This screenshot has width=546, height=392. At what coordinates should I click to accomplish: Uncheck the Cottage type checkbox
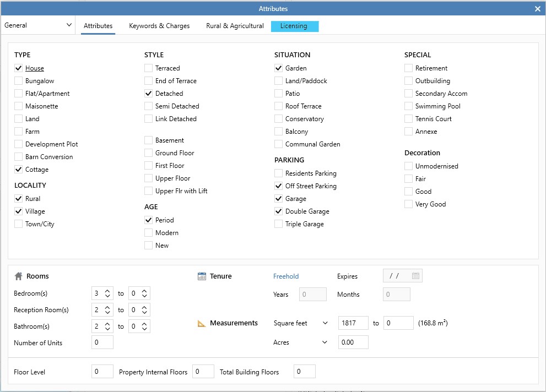coord(19,170)
